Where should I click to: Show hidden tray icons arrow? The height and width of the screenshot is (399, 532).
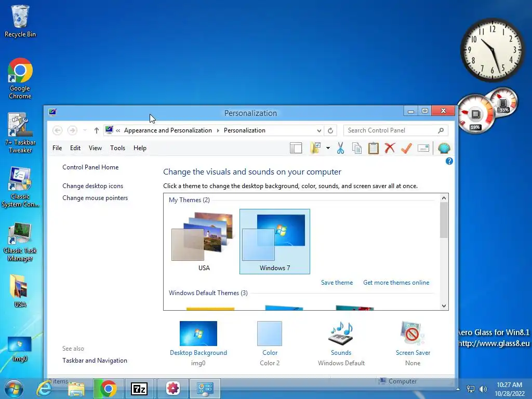click(x=458, y=389)
